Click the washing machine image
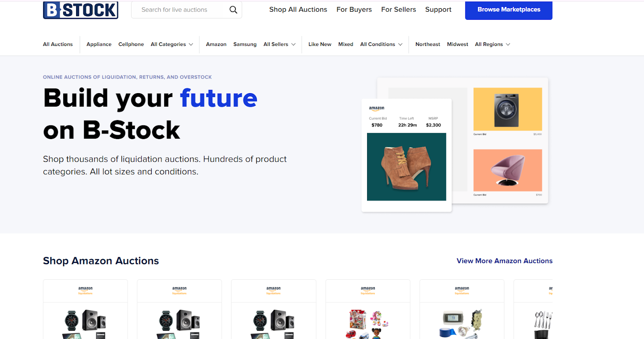The height and width of the screenshot is (339, 644). tap(508, 109)
